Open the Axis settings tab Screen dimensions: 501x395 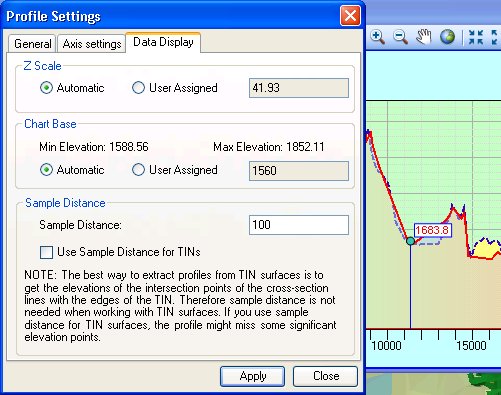click(92, 44)
